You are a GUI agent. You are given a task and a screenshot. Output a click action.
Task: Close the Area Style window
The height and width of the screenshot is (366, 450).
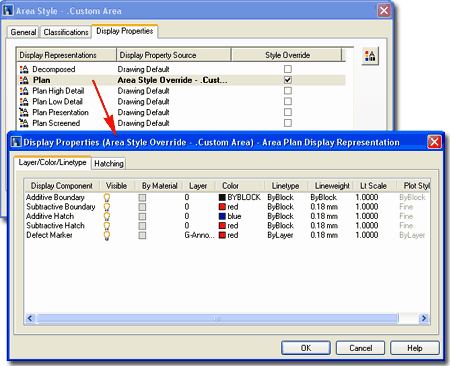coord(384,11)
